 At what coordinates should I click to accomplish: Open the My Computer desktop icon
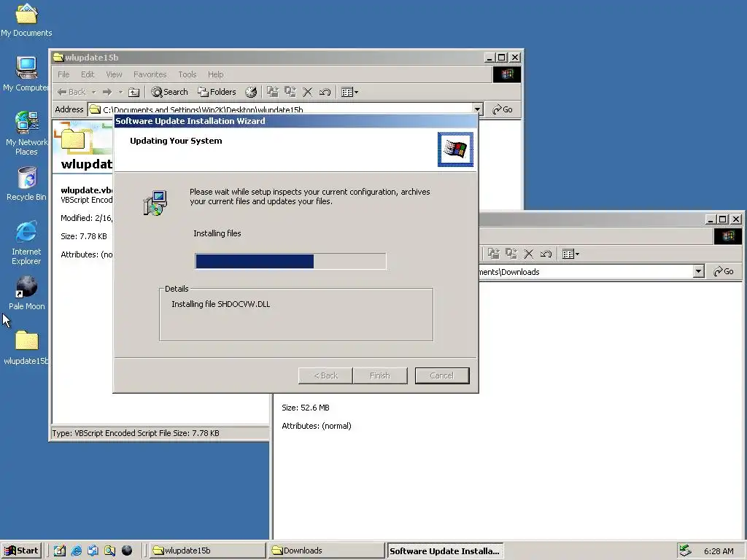26,74
